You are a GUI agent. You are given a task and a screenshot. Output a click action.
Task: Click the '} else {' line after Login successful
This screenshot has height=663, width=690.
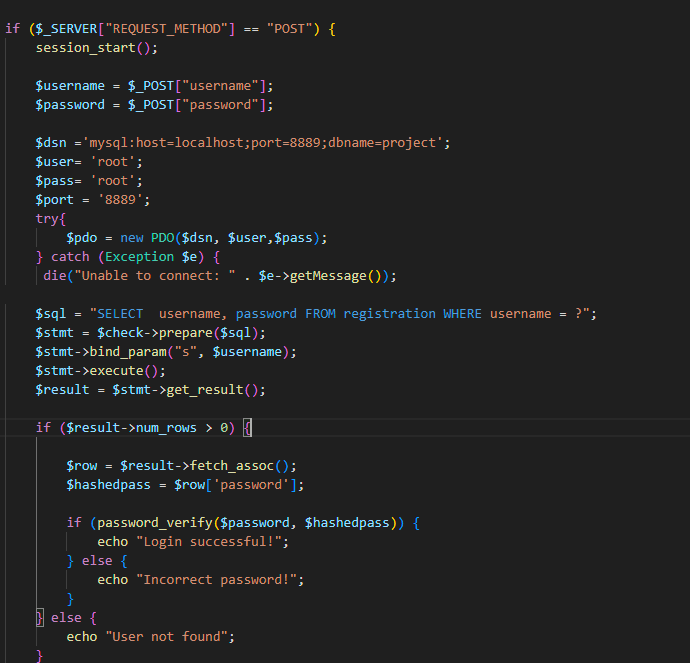click(x=97, y=561)
